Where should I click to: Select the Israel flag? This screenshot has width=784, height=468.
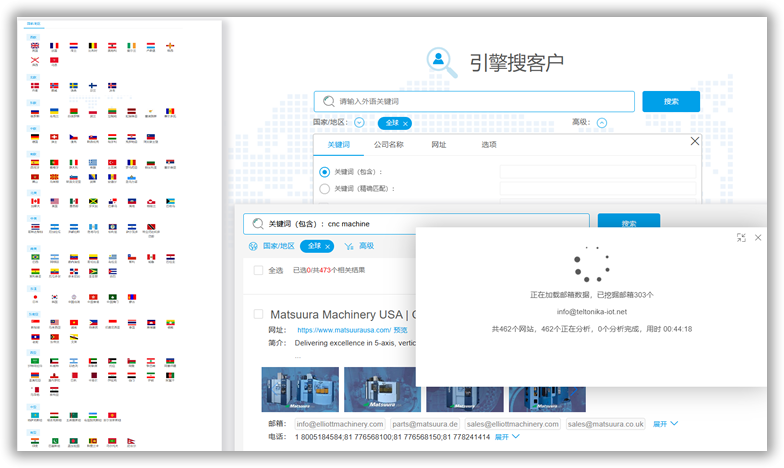click(74, 360)
